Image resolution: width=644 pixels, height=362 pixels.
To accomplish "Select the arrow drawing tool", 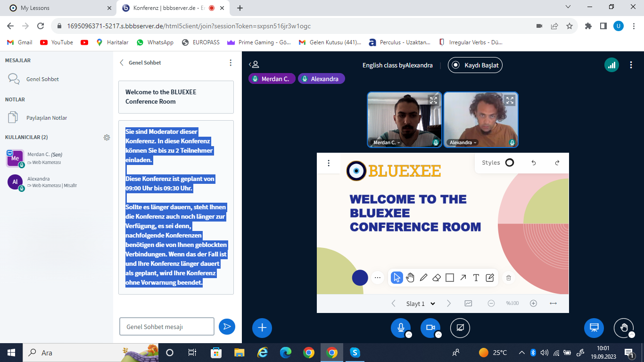I will [463, 278].
